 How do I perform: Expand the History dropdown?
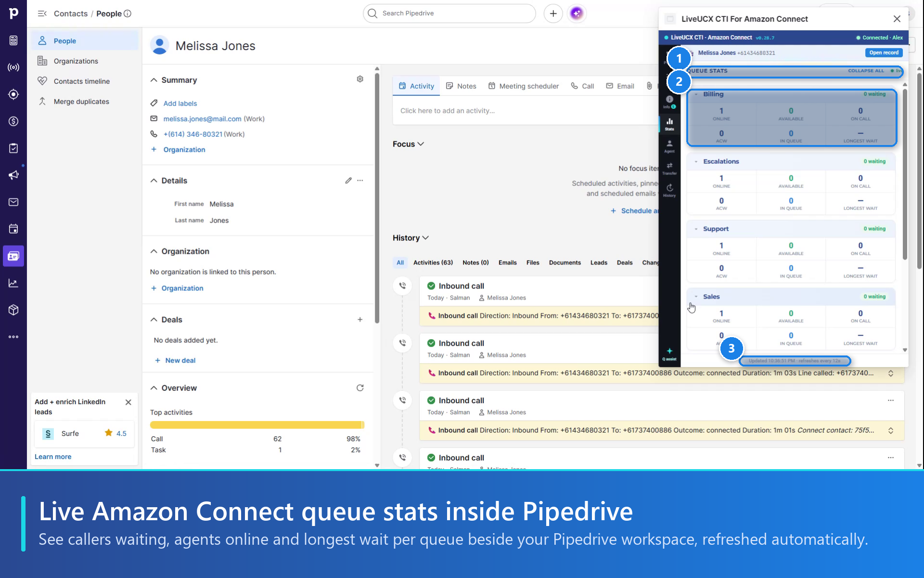click(411, 238)
